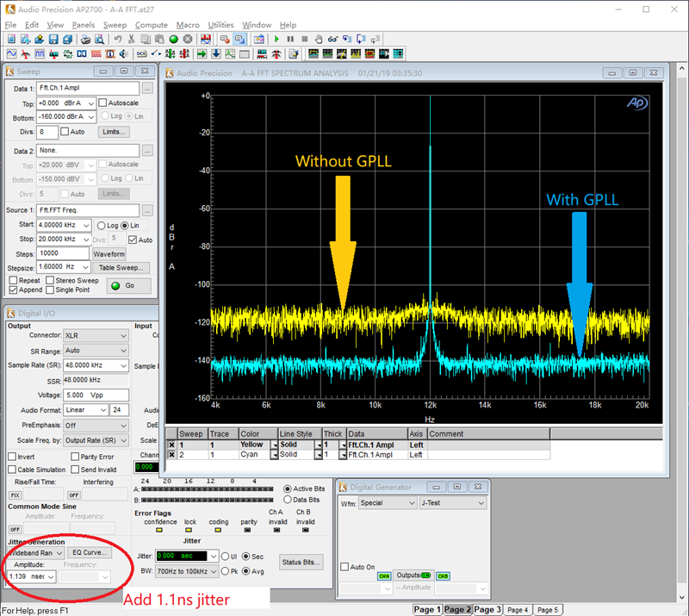
Task: Click the Steps input field
Action: tap(63, 253)
